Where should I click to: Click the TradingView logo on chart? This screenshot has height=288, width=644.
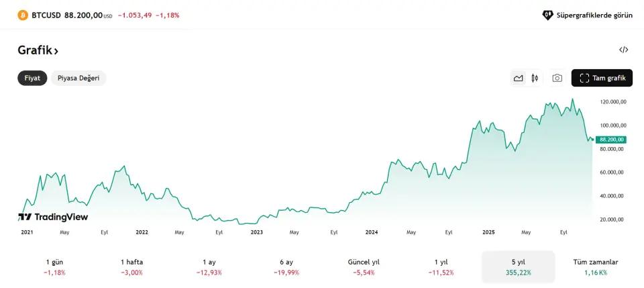click(x=53, y=217)
